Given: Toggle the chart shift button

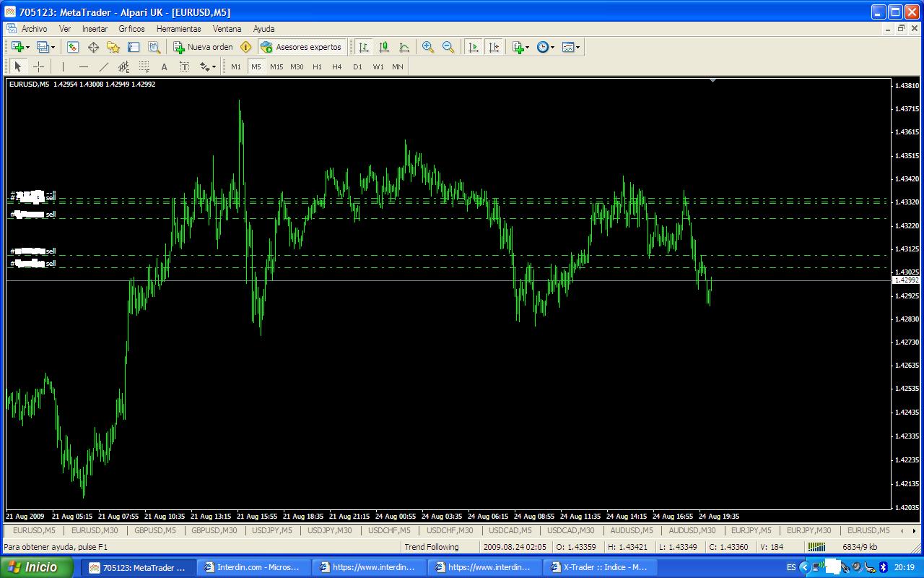Looking at the screenshot, I should pyautogui.click(x=494, y=47).
